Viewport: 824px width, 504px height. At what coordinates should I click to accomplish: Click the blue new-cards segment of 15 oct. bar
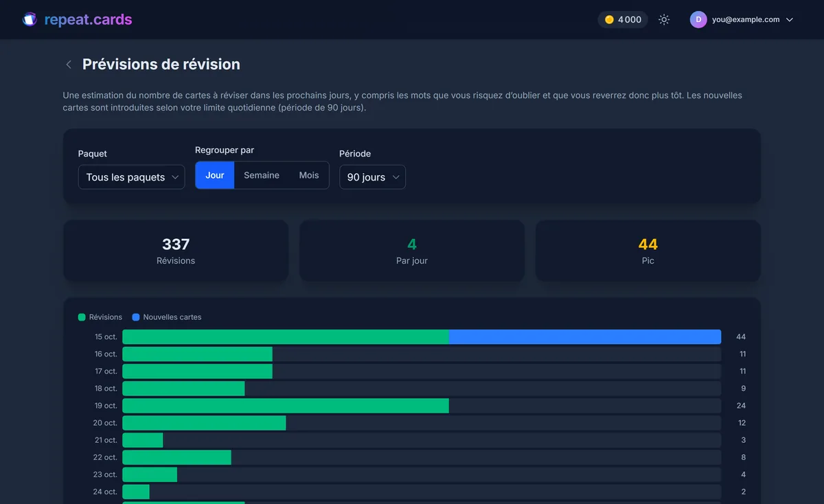(x=585, y=336)
